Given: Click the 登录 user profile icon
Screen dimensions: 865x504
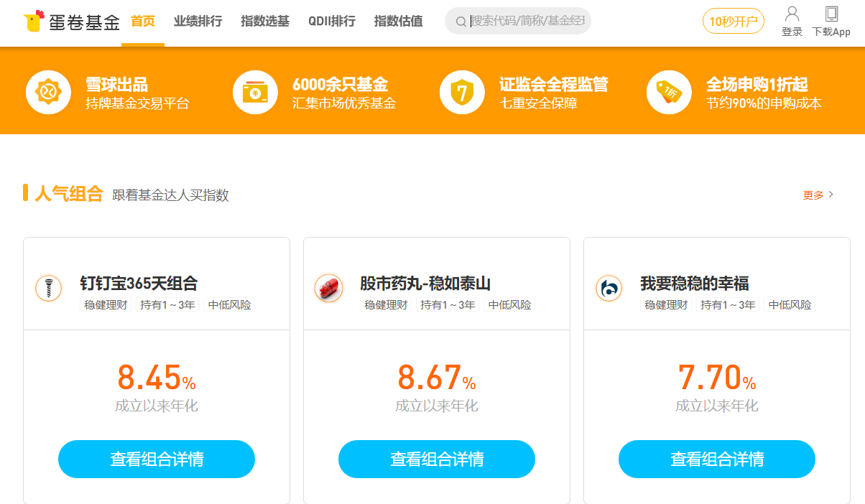Looking at the screenshot, I should [x=792, y=14].
